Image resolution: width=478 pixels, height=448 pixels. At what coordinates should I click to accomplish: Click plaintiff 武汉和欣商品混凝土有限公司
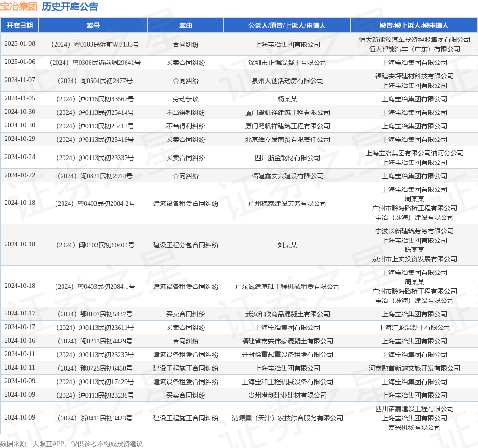(287, 314)
